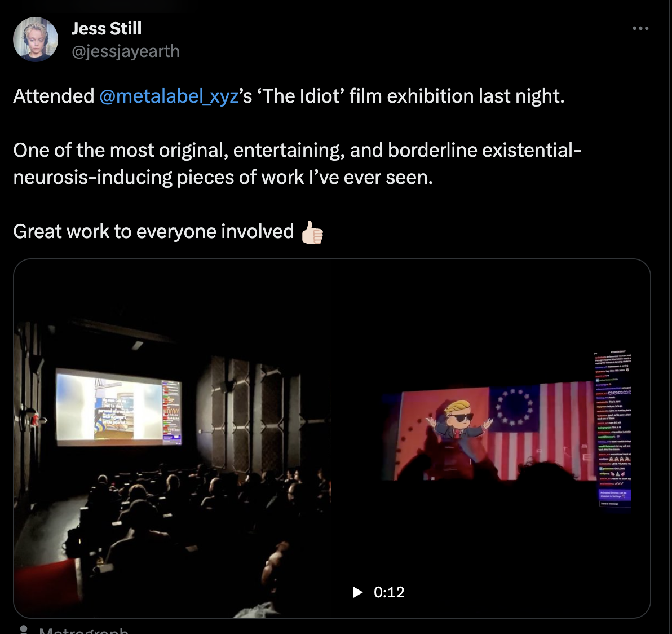The image size is (672, 634).
Task: Open the @jessjayearth handle
Action: [126, 51]
